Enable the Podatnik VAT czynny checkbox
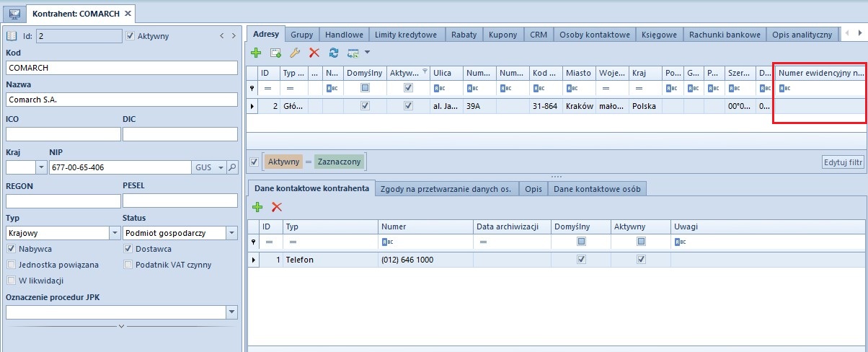The image size is (868, 352). click(x=129, y=265)
